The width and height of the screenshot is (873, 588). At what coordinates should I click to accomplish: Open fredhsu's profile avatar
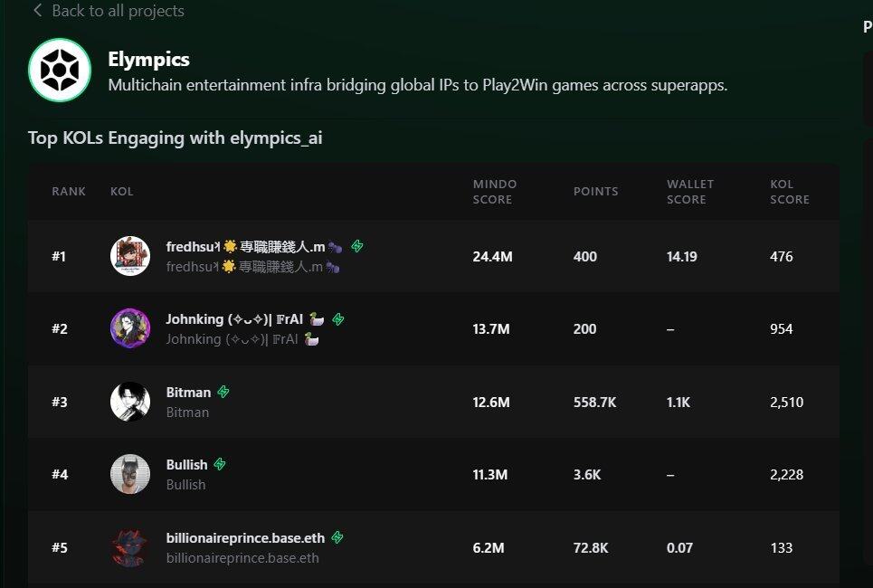tap(130, 256)
